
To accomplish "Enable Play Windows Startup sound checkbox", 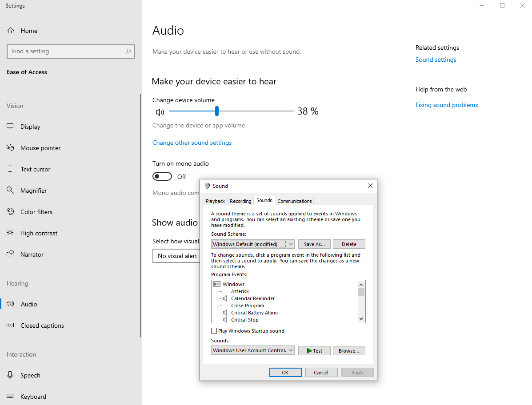I will click(x=214, y=331).
